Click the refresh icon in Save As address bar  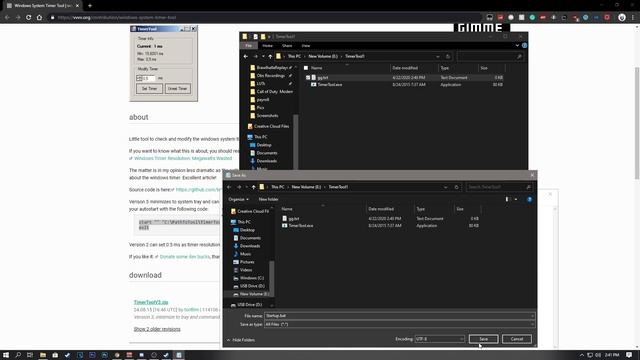[456, 187]
